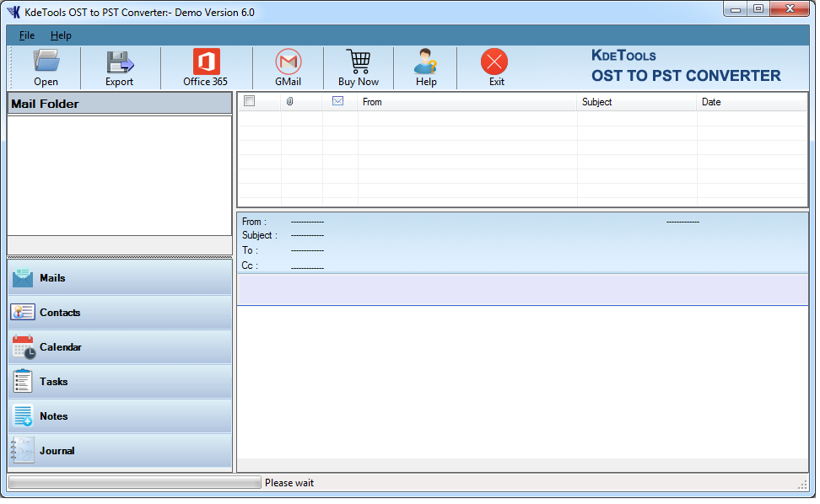Open the Help menu
820x504 pixels.
[x=62, y=35]
